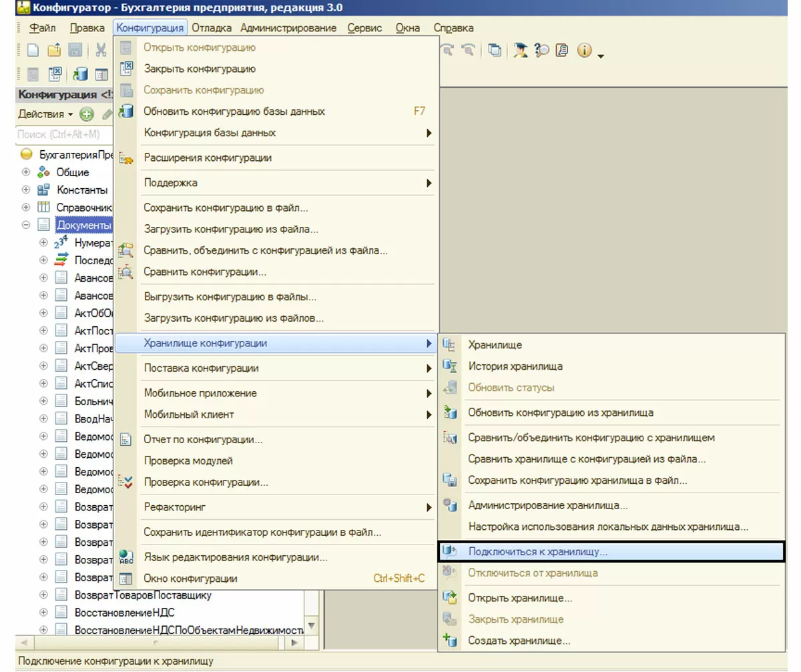This screenshot has height=672, width=801.
Task: Select Подключиться к хранилищу menu item
Action: pos(537,552)
